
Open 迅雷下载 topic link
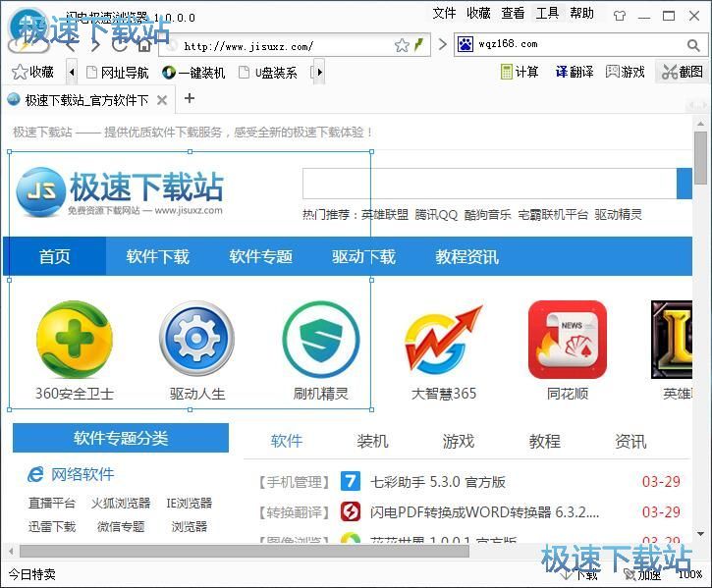[52, 527]
